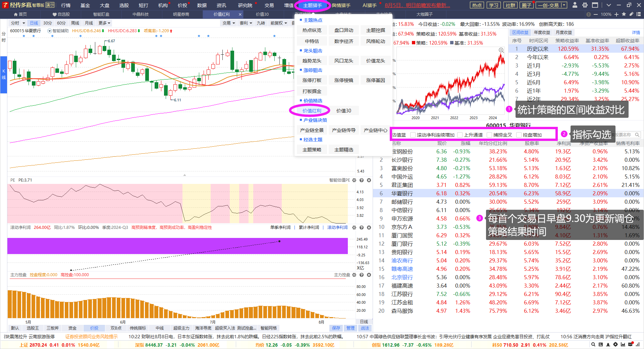Open the 学习 button
The width and height of the screenshot is (644, 349).
point(494,5)
